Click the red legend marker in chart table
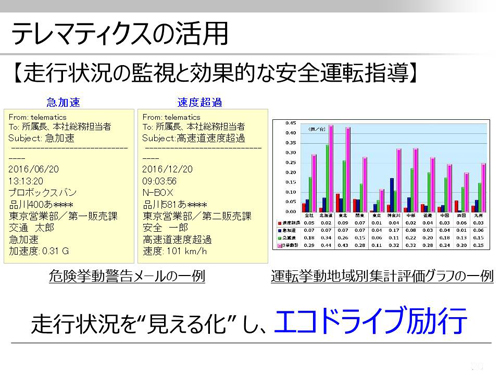Screen dimensions: 500x375 [x=280, y=223]
